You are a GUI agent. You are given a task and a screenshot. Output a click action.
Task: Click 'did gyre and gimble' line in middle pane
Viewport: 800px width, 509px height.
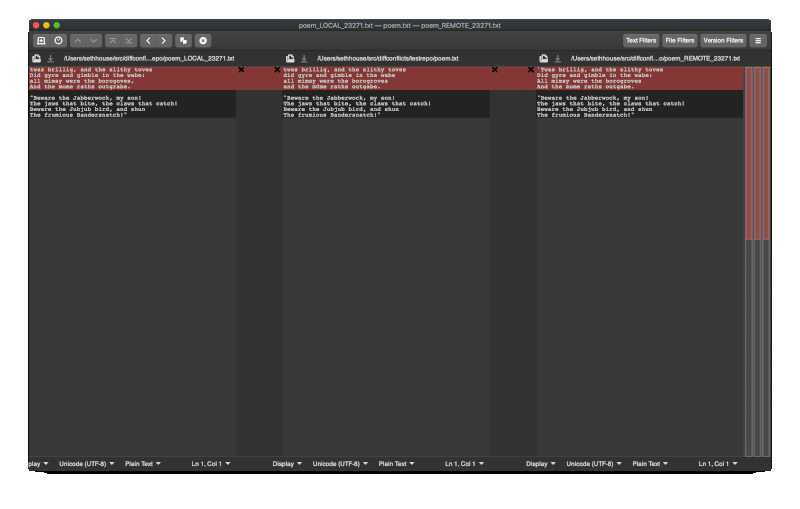pyautogui.click(x=339, y=75)
